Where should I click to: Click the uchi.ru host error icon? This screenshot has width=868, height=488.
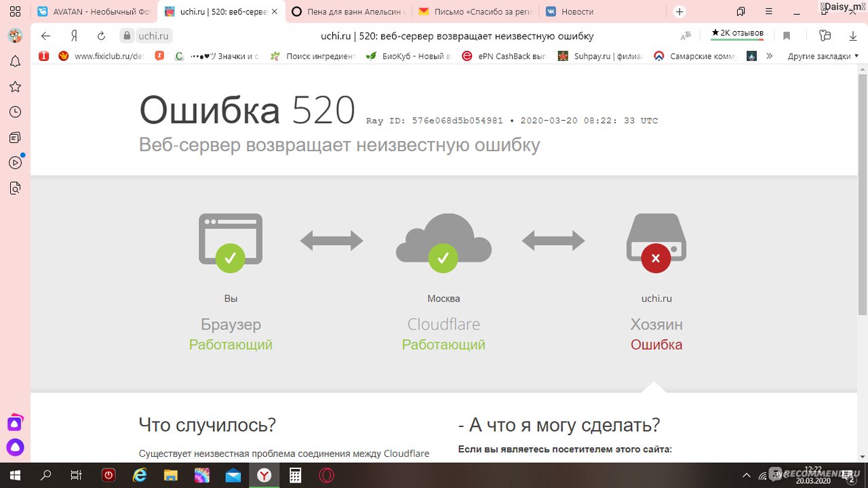pos(656,243)
